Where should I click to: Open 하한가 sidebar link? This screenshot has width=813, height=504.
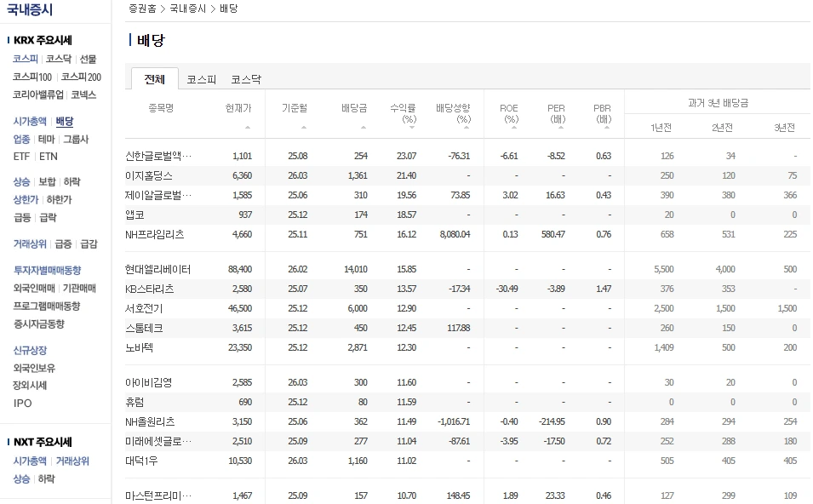pyautogui.click(x=59, y=199)
